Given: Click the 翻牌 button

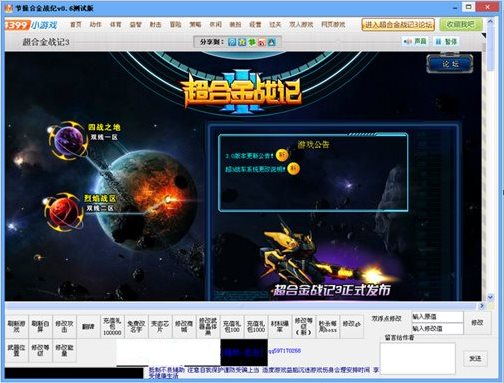Looking at the screenshot, I should pyautogui.click(x=88, y=327).
